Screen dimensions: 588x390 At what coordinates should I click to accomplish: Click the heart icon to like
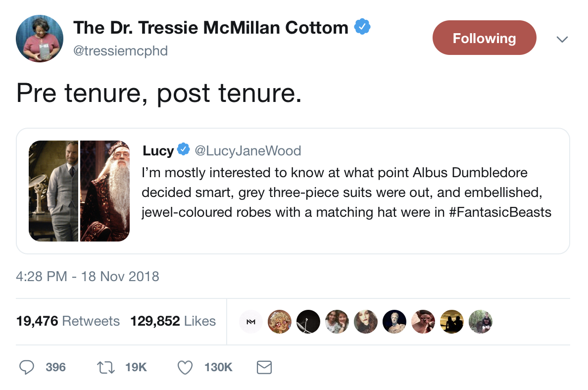click(185, 367)
